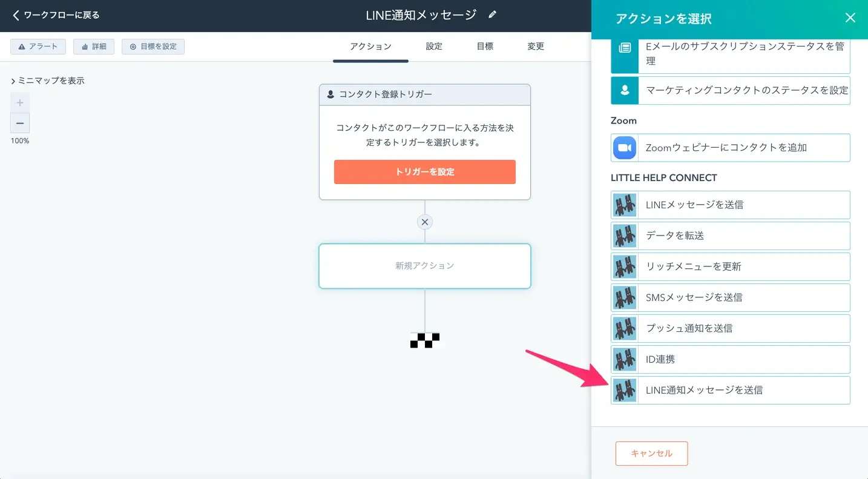This screenshot has width=868, height=479.
Task: Remove trigger connection with the X circle
Action: click(x=425, y=222)
